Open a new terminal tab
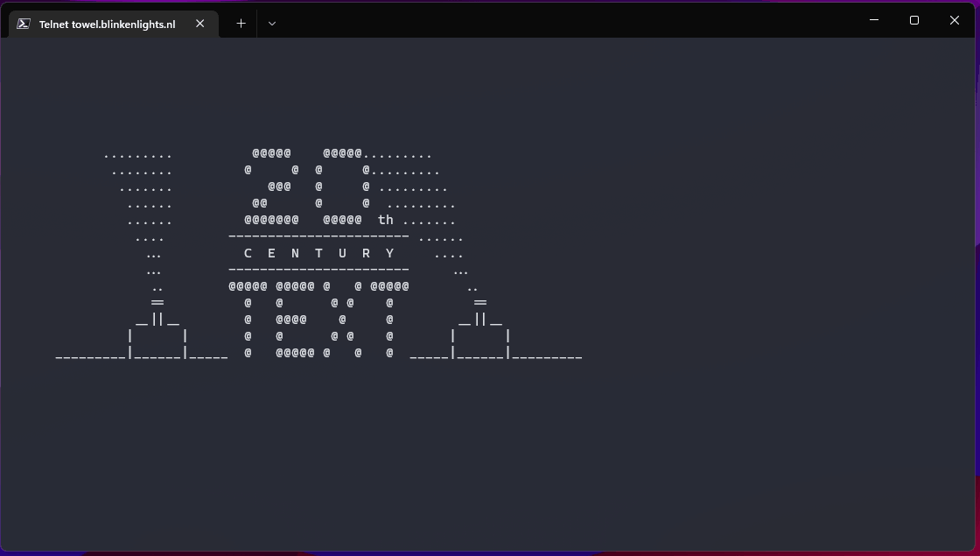Image resolution: width=980 pixels, height=556 pixels. pos(241,23)
